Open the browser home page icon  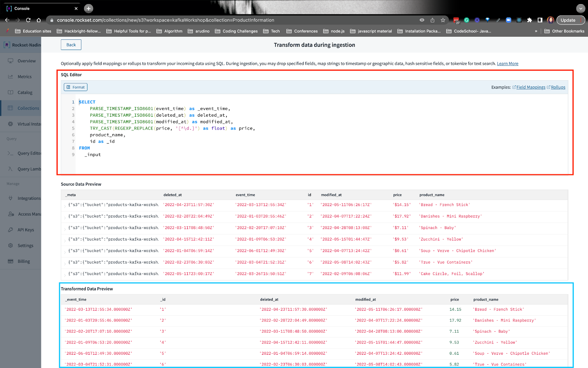pyautogui.click(x=39, y=20)
